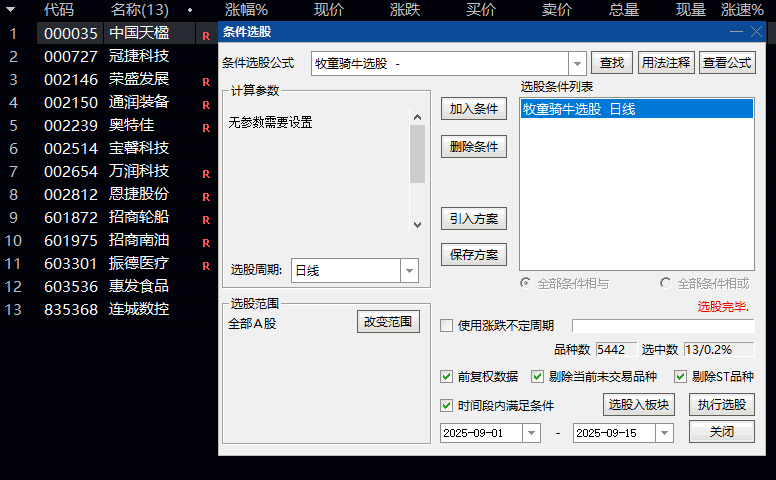Viewport: 776px width, 480px height.
Task: Select stock code 601872
Action: [x=71, y=218]
